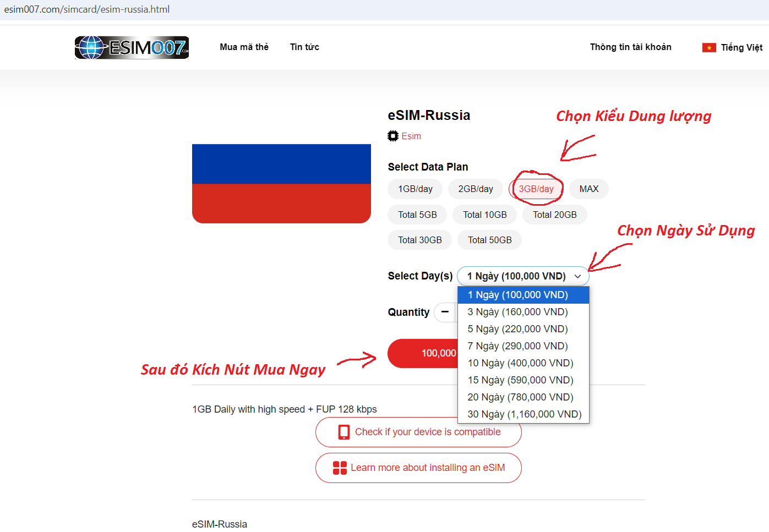The height and width of the screenshot is (532, 769).
Task: Click the eSIM-Russia product title
Action: 429,115
